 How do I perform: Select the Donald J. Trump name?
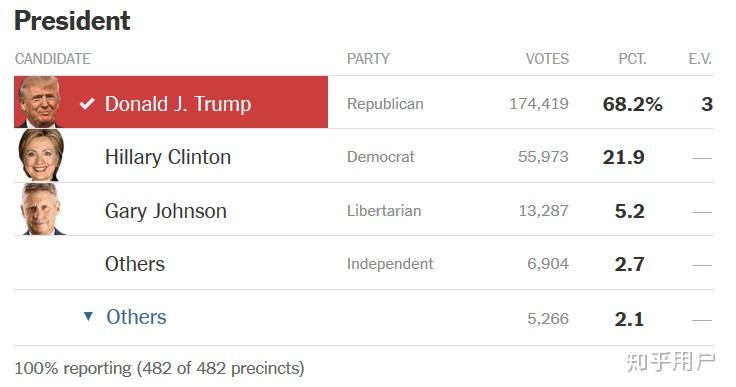point(178,104)
